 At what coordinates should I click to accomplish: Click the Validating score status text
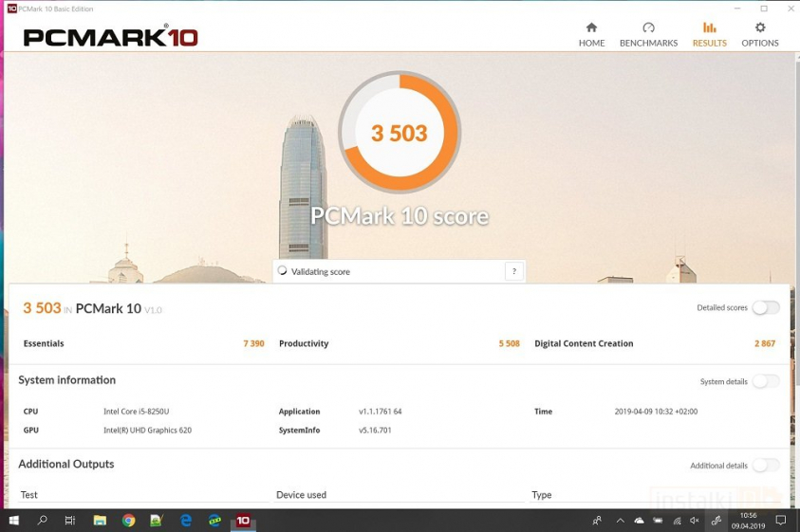tap(321, 272)
